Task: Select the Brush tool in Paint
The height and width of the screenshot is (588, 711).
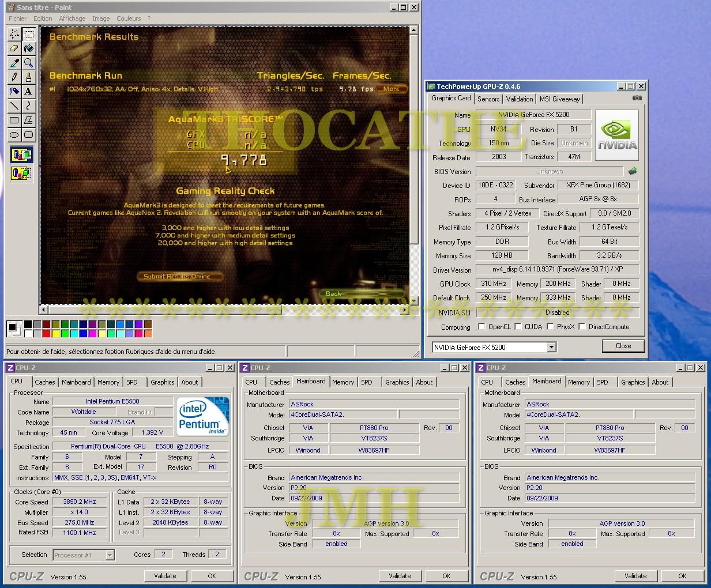Action: 29,77
